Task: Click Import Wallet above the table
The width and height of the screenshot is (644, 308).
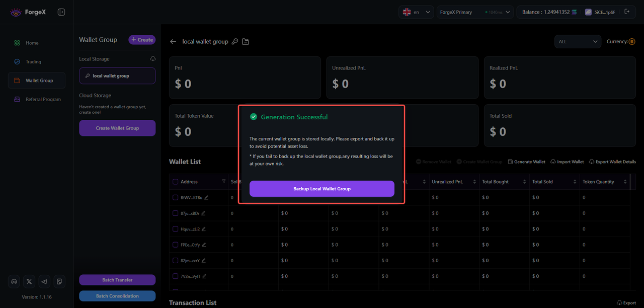Action: 567,162
